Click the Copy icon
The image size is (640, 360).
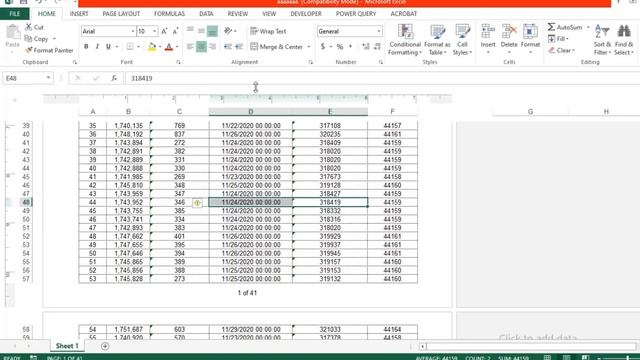pyautogui.click(x=28, y=39)
